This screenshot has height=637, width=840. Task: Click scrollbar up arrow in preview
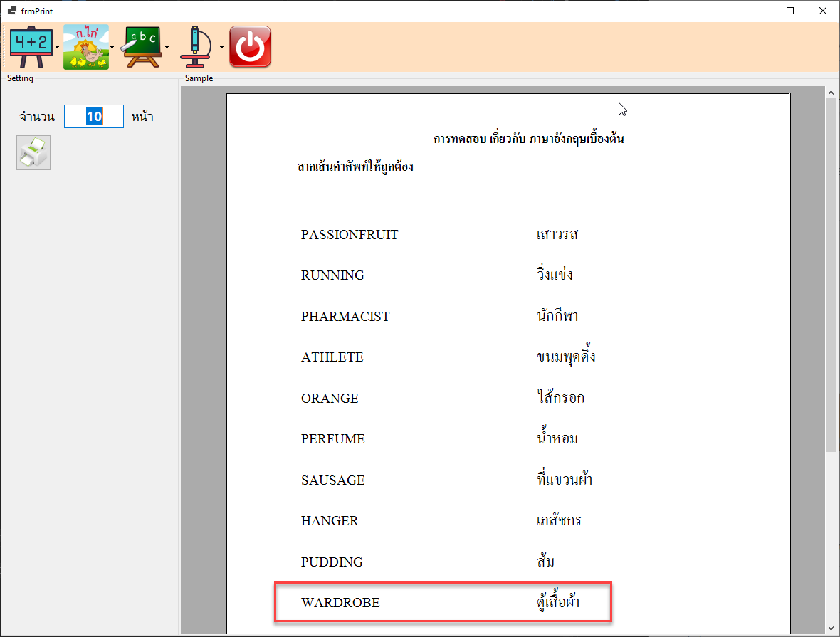click(x=831, y=93)
